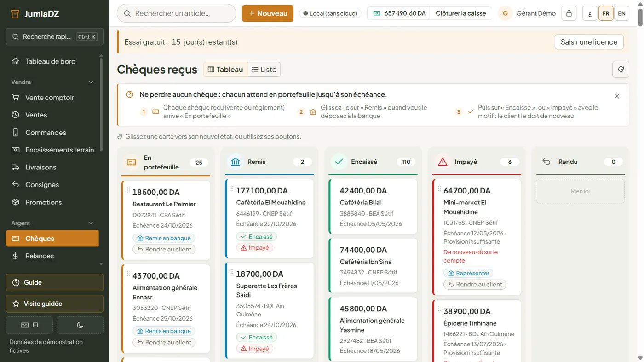644x362 pixels.
Task: Open keyboard shortcuts F1 button
Action: (29, 325)
